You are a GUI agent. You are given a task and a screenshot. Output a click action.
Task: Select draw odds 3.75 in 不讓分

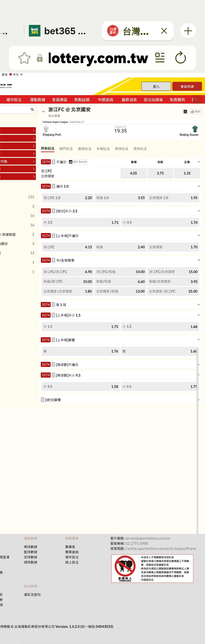click(x=160, y=173)
